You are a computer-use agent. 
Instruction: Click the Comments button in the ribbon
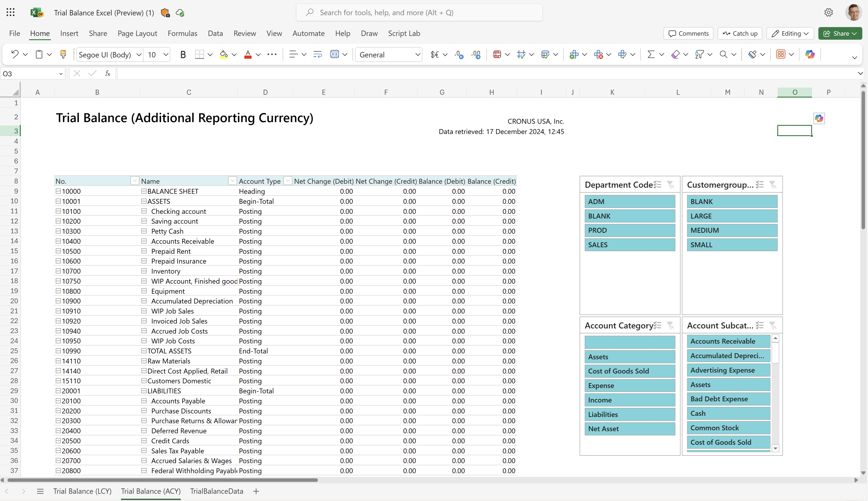click(688, 33)
